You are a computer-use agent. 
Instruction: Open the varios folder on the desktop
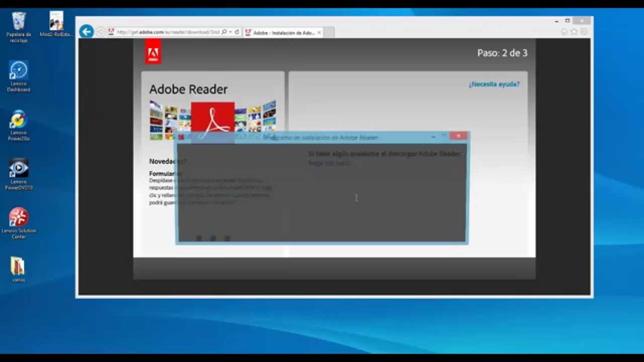point(19,269)
